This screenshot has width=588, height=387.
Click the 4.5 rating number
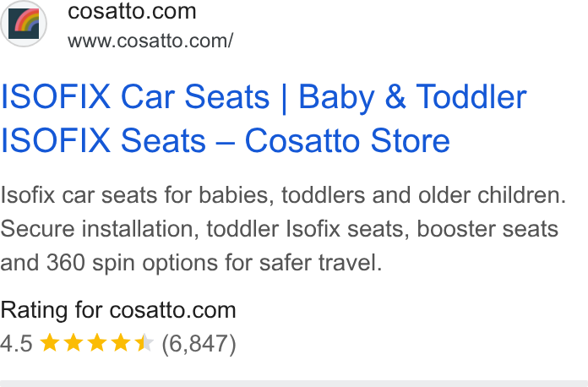(x=17, y=343)
